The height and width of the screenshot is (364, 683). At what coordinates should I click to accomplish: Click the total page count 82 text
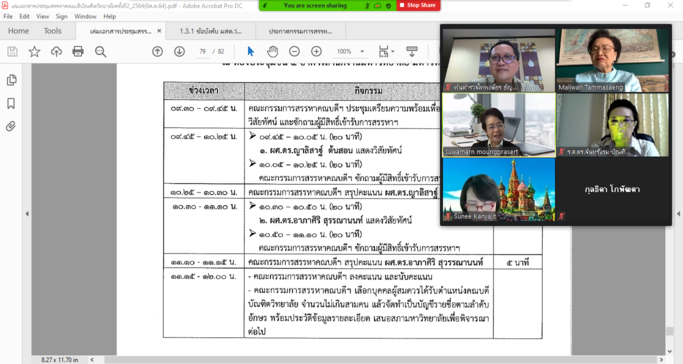coord(221,51)
